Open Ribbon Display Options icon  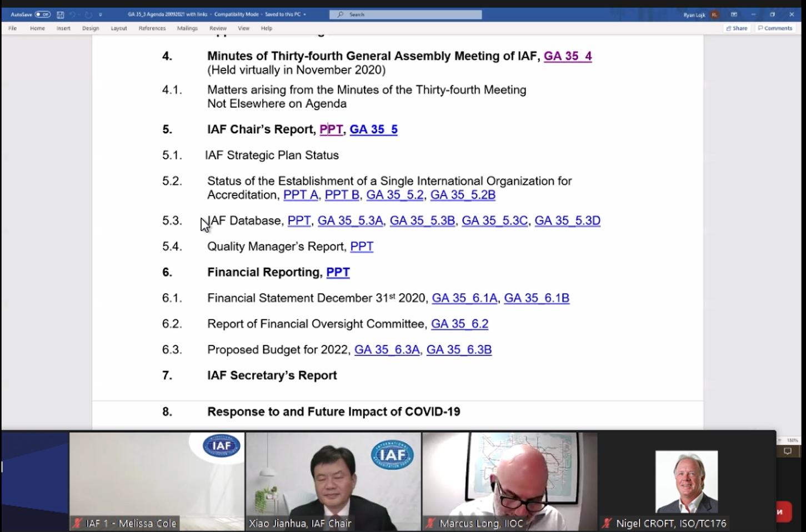[x=734, y=14]
